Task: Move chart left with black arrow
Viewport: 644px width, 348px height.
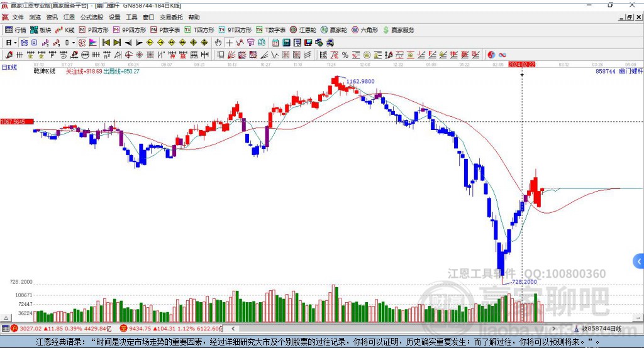Action: (x=128, y=43)
